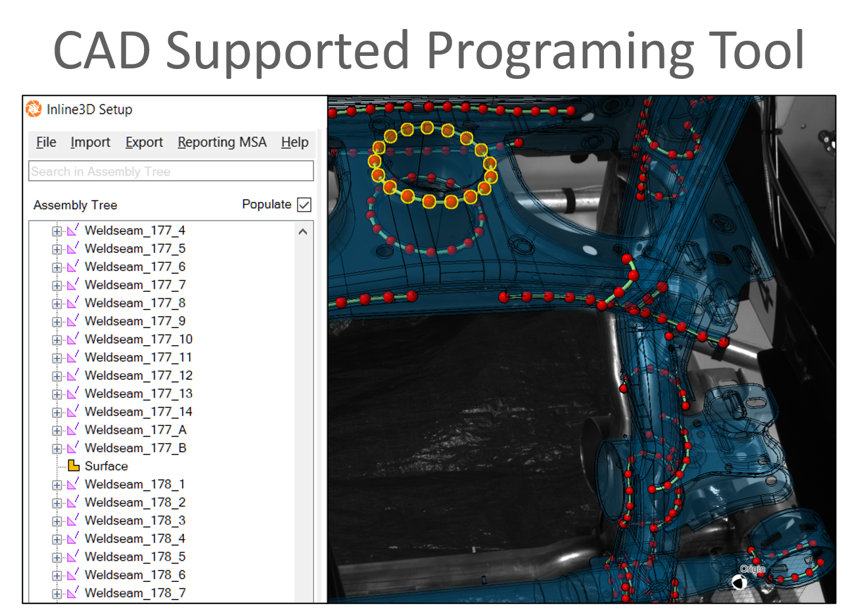
Task: Open the File menu
Action: click(x=46, y=142)
